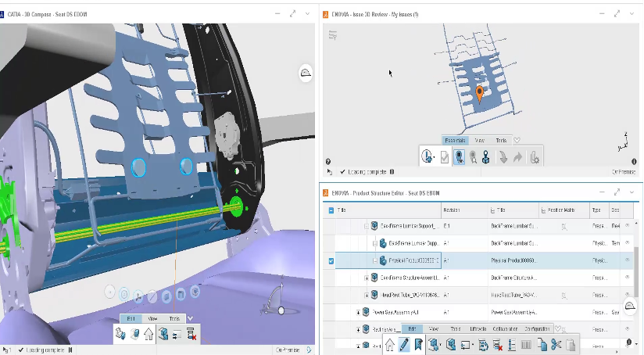The image size is (644, 355).
Task: Toggle eye icon for BackFrame Structure Assembly row
Action: tap(627, 278)
